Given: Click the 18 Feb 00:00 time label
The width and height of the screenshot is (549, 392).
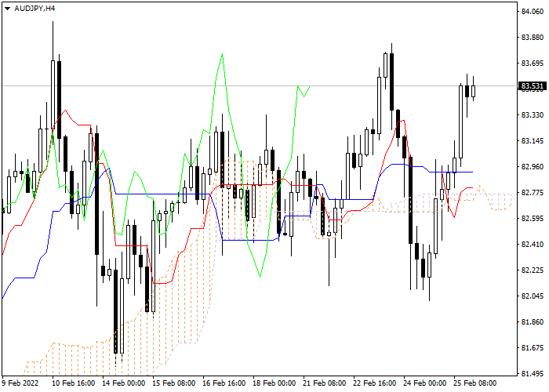Looking at the screenshot, I should (x=274, y=383).
